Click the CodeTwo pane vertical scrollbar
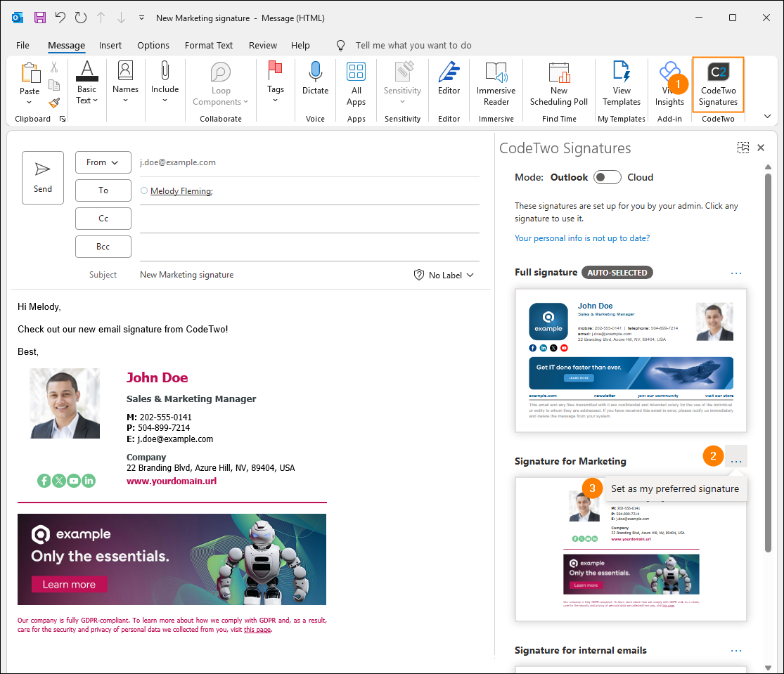Screen dimensions: 784x674 pos(768,363)
